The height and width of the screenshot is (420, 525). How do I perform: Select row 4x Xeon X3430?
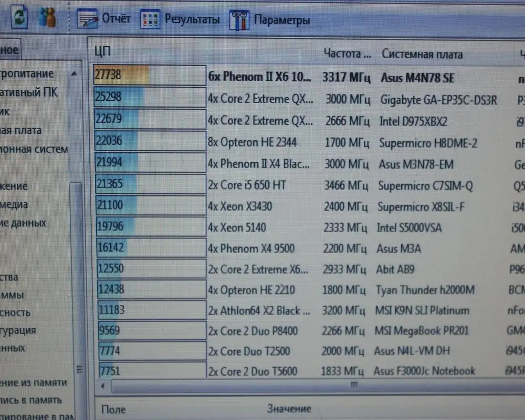pos(310,206)
